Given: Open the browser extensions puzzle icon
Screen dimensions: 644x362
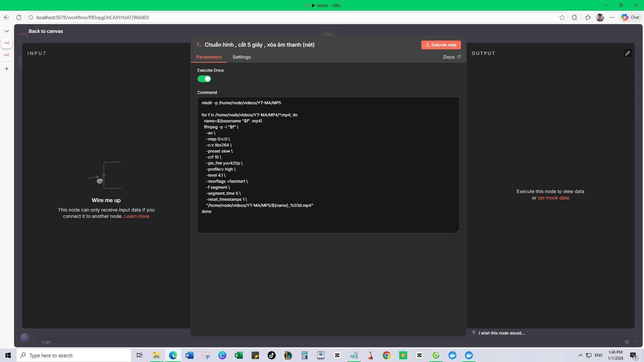Looking at the screenshot, I should pos(574,17).
